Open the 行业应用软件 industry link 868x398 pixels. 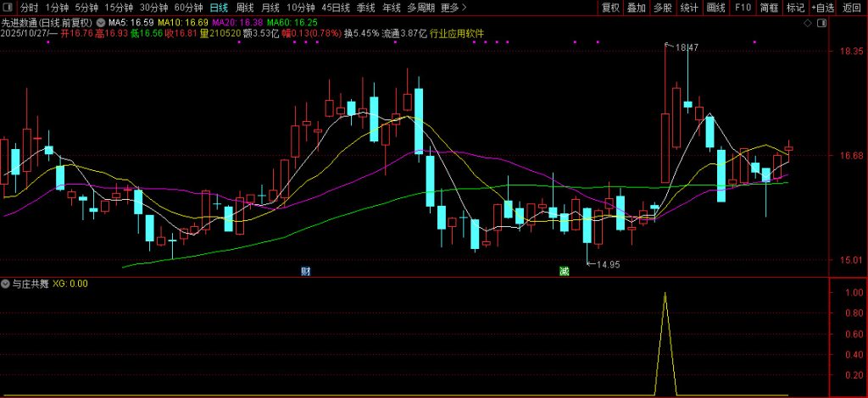coord(458,35)
